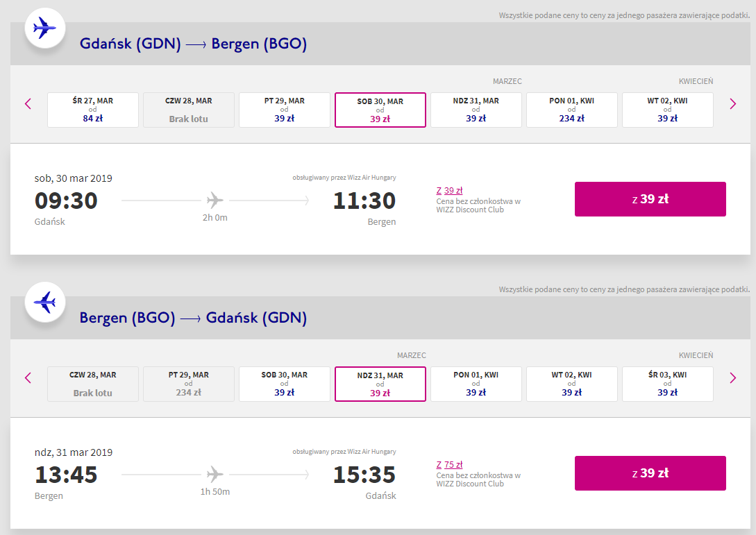Select outbound date ŚR 27, MAR
The image size is (756, 535).
click(x=93, y=110)
